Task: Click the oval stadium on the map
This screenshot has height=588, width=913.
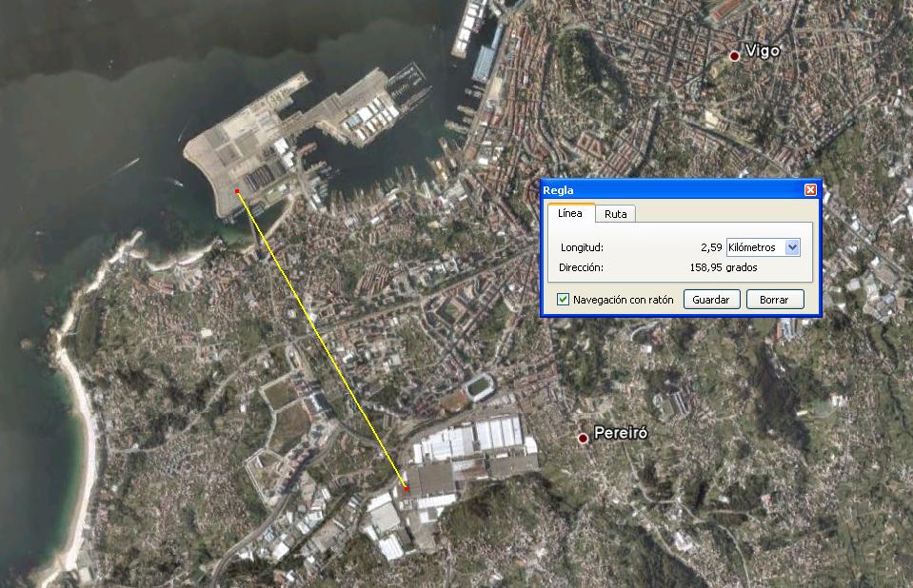Action: (478, 386)
